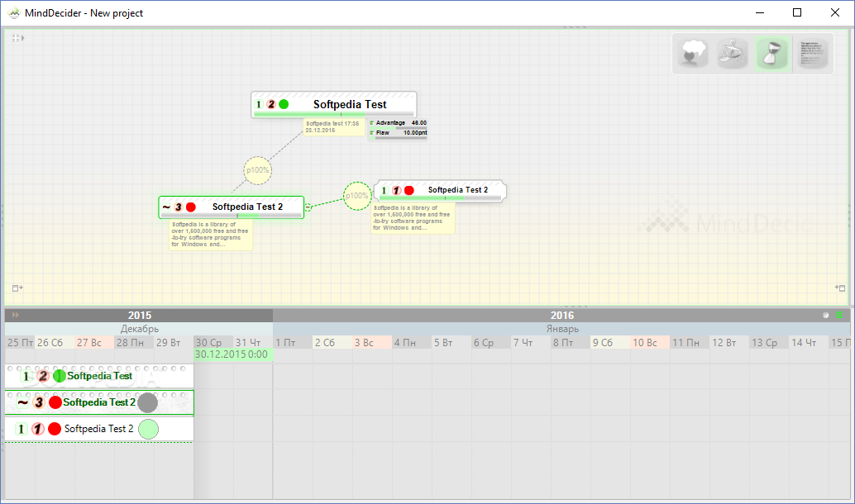Select the right Softpedia Test 2 node title
The image size is (855, 504).
[458, 189]
